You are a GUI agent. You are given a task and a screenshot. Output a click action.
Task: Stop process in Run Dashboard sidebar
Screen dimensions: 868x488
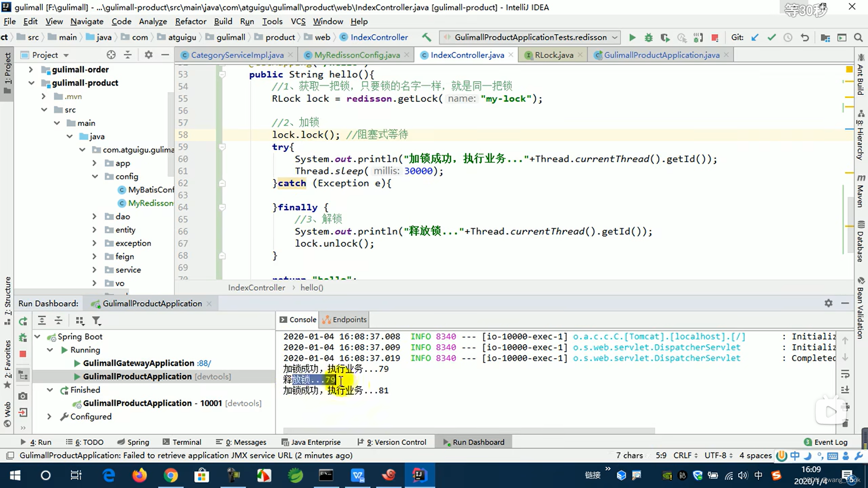pyautogui.click(x=23, y=354)
